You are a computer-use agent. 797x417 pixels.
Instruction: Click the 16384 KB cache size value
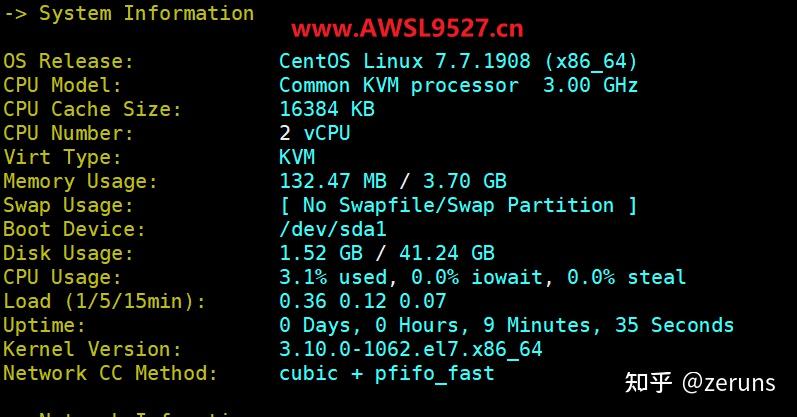click(x=327, y=109)
